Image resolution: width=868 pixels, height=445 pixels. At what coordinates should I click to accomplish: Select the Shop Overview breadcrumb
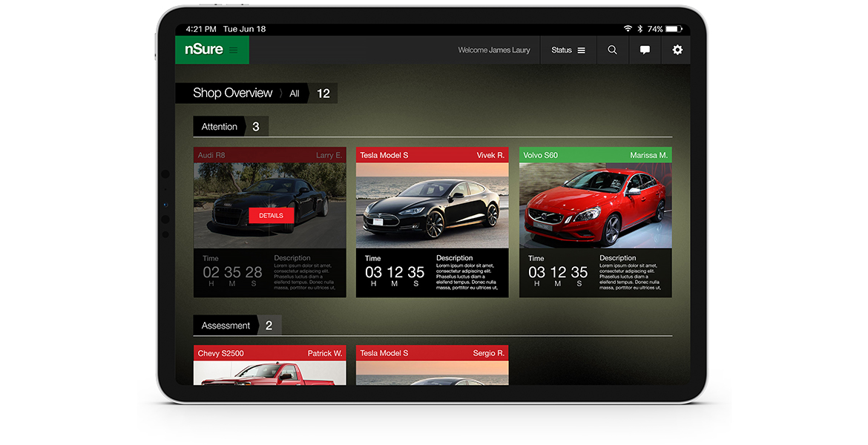(x=232, y=93)
